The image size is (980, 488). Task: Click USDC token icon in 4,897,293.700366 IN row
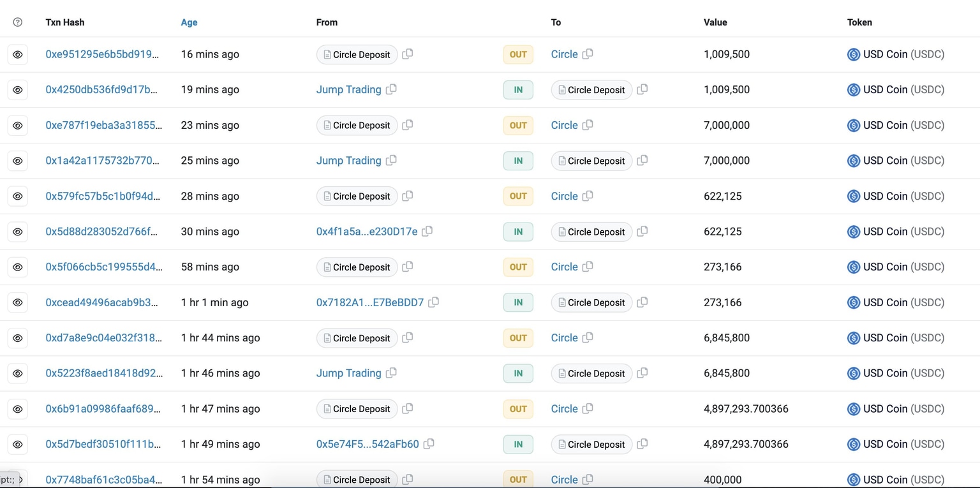854,445
